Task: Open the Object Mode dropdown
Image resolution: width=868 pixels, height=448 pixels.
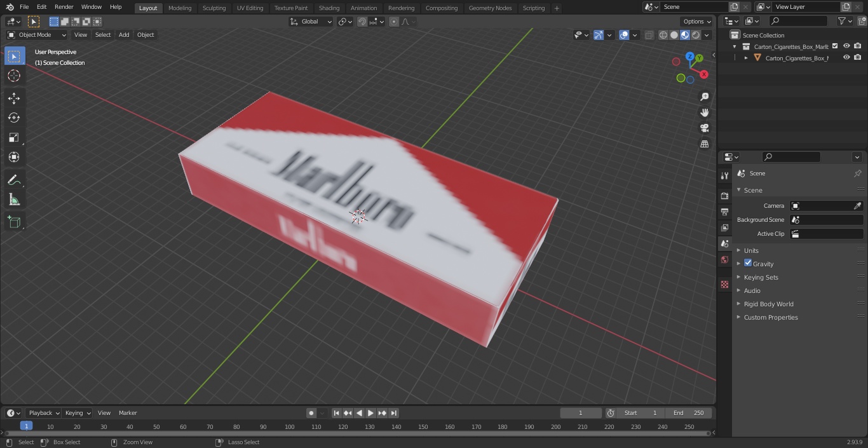Action: 37,35
